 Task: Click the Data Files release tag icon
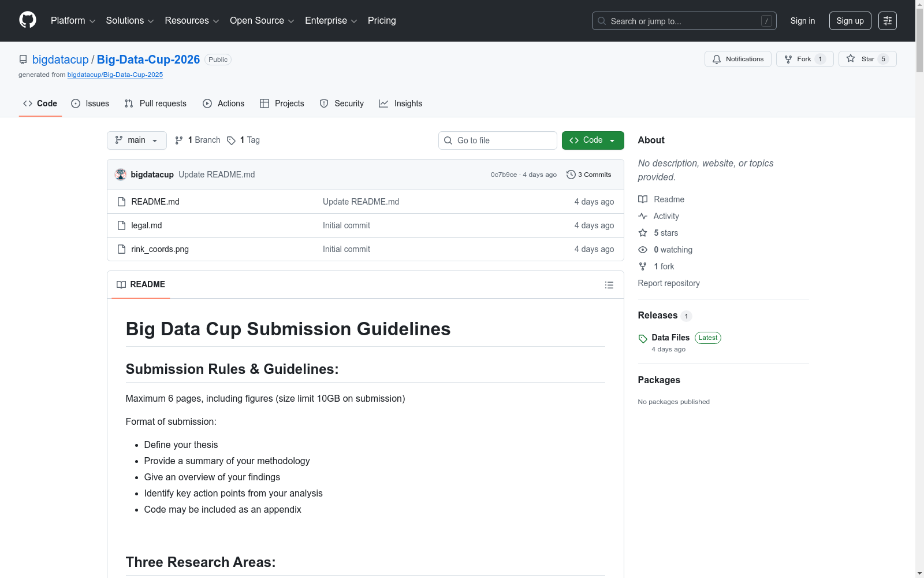pyautogui.click(x=643, y=339)
